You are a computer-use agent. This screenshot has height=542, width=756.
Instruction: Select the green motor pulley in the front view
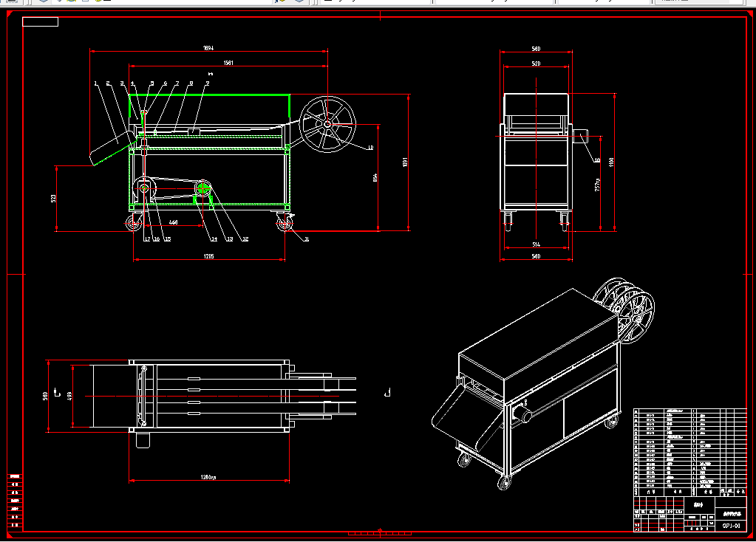pos(203,188)
